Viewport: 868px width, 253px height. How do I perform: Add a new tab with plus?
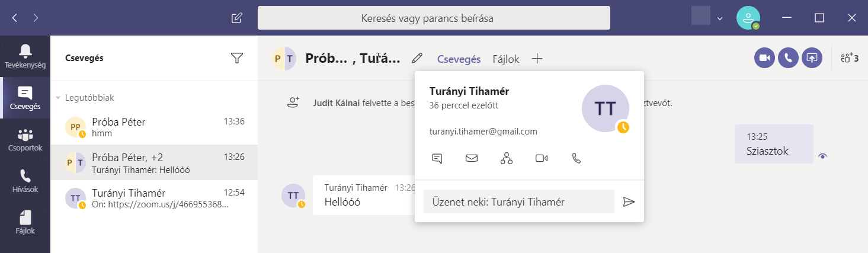pyautogui.click(x=537, y=59)
